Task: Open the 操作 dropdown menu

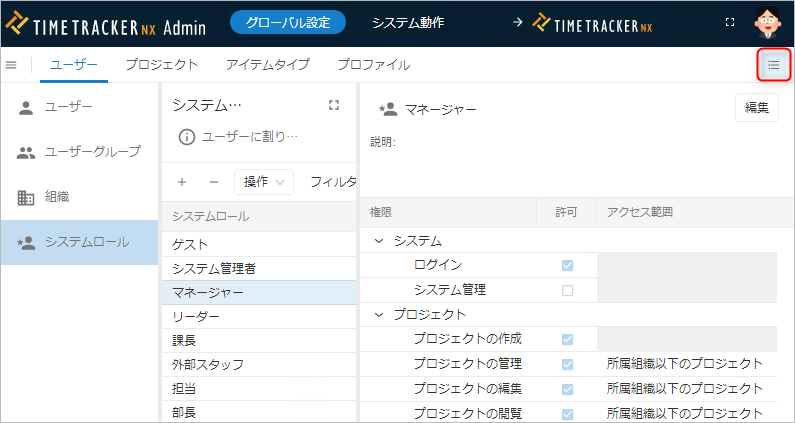Action: click(263, 182)
